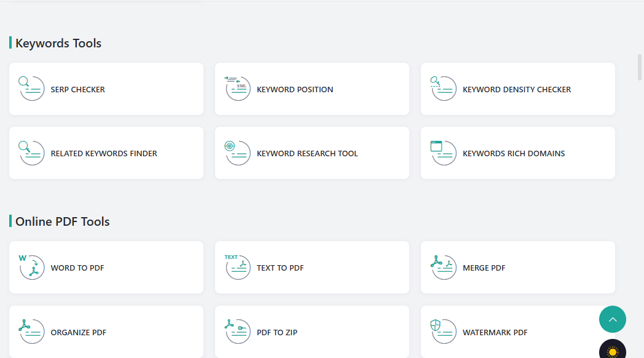Click the PDF to ZIP icon
This screenshot has height=358, width=644.
pos(237,332)
